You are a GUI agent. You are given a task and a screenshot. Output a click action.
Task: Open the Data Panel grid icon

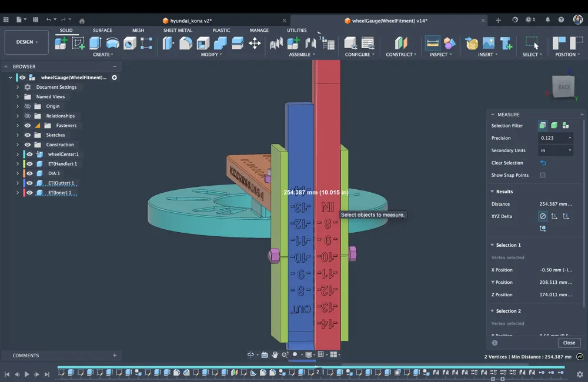click(6, 19)
